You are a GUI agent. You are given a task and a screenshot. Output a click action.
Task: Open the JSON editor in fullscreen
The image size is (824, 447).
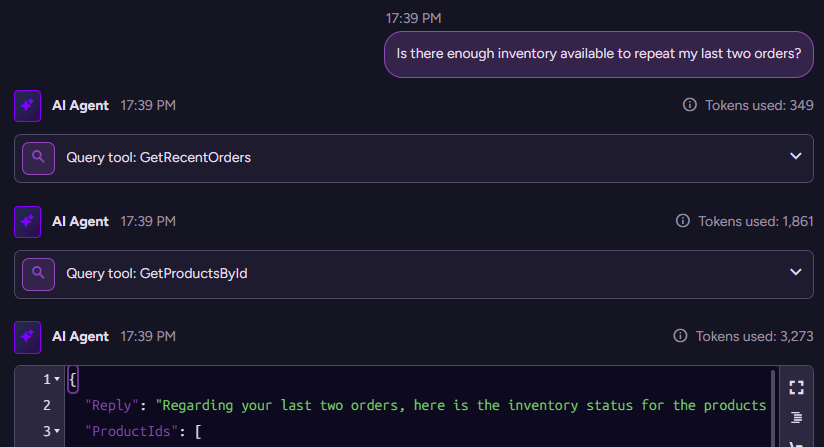point(797,388)
